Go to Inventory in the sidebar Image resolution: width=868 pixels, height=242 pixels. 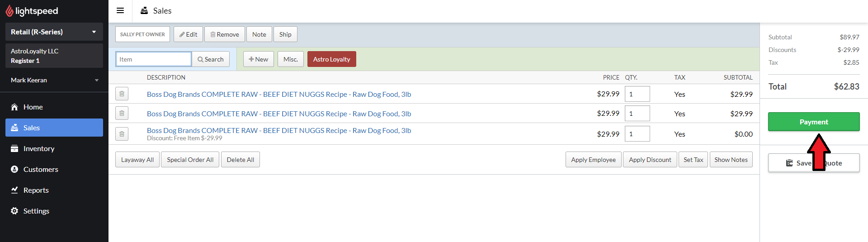coord(38,149)
